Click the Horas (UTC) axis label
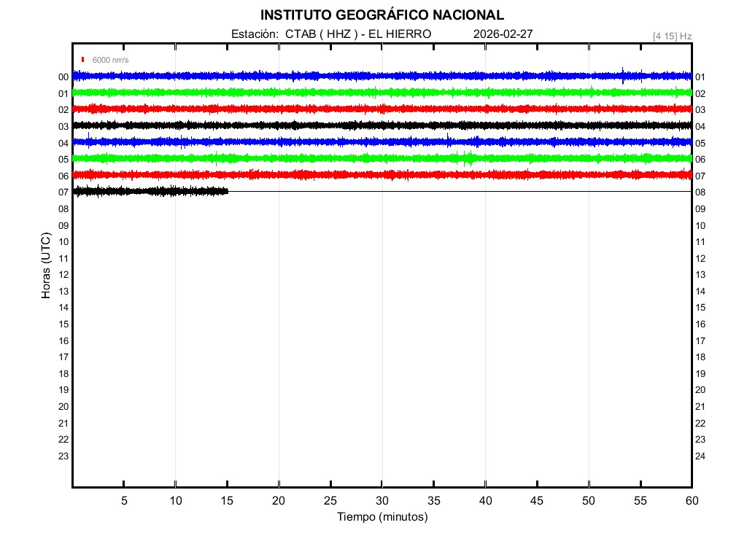The image size is (747, 560). 46,266
